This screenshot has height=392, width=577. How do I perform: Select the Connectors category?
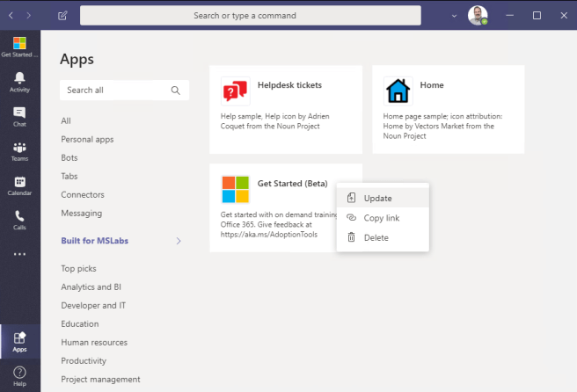pos(83,194)
